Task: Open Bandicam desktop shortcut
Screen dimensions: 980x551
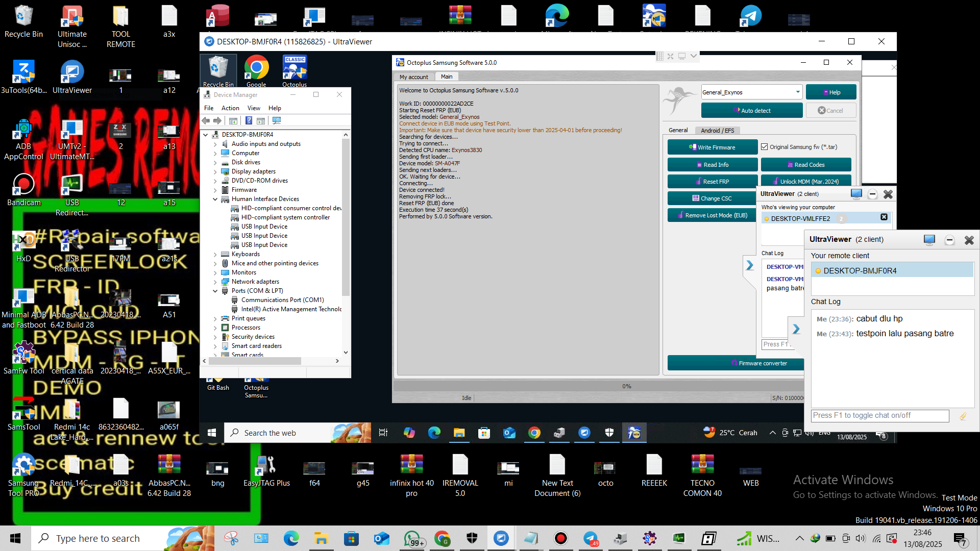Action: click(23, 190)
